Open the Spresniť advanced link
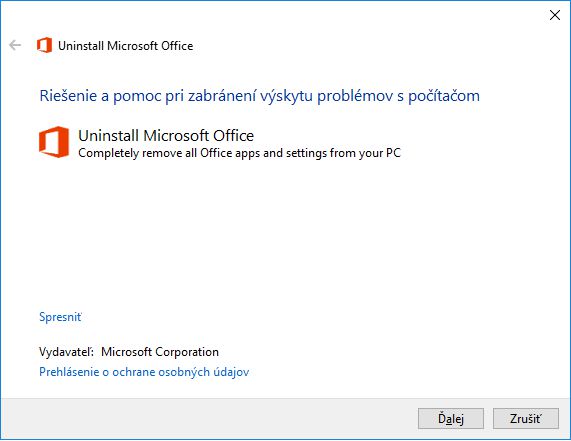 click(60, 317)
